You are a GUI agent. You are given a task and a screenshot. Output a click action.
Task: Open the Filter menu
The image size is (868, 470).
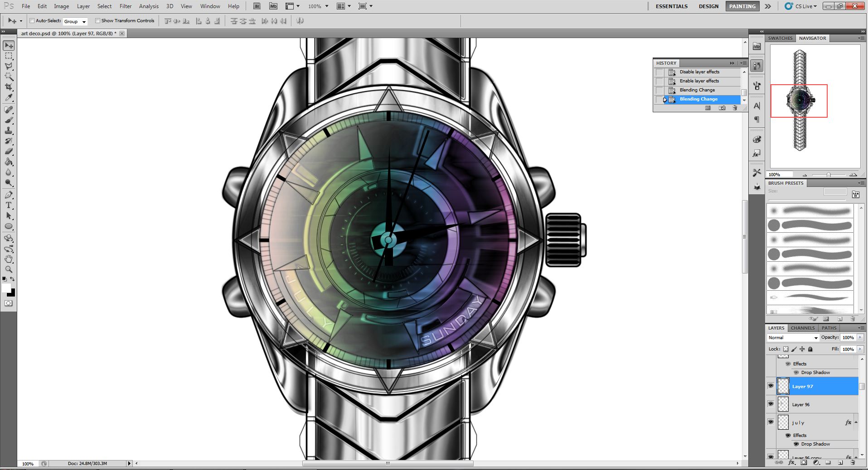(126, 6)
